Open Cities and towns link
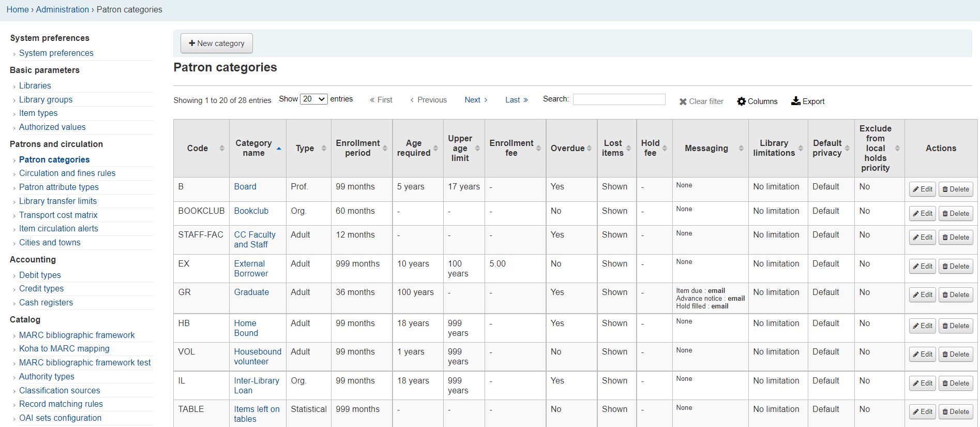Screen dimensions: 980x427 [50, 242]
